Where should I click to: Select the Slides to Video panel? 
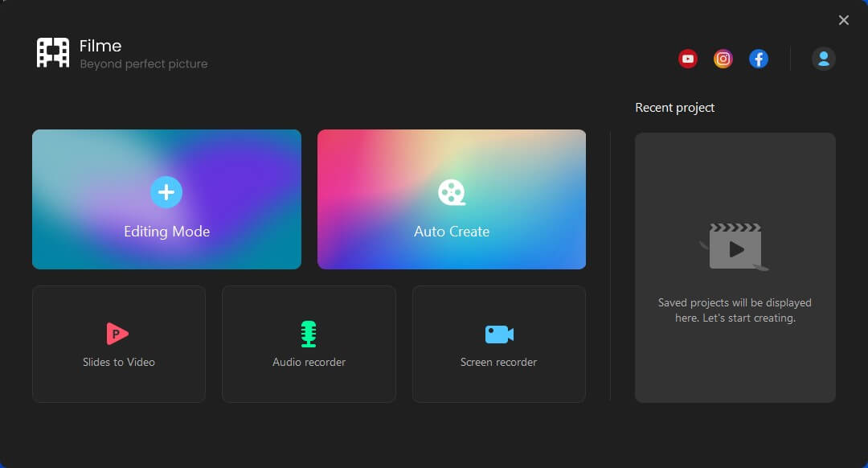pyautogui.click(x=118, y=344)
